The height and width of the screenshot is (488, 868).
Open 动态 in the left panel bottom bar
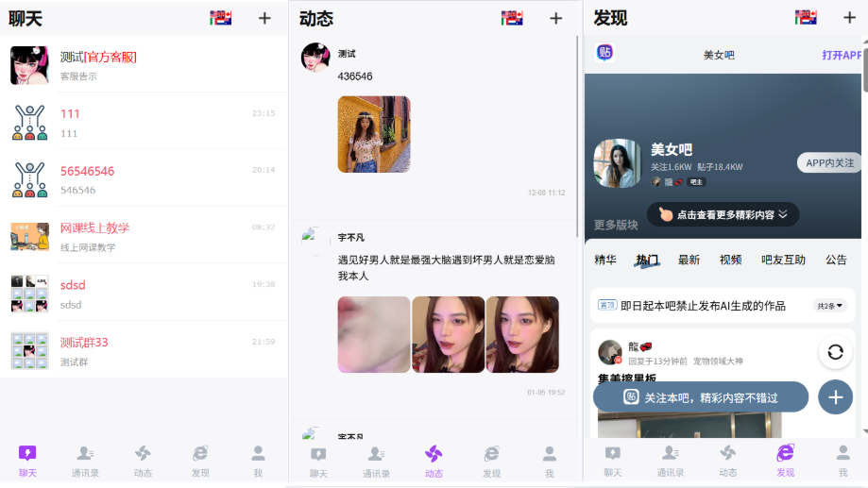143,461
